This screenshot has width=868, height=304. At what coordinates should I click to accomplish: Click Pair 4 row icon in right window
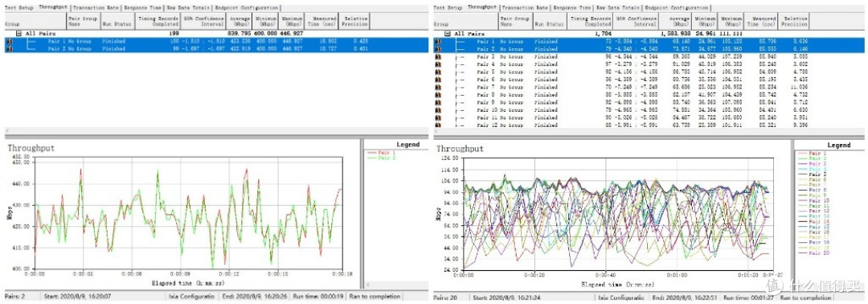click(438, 64)
